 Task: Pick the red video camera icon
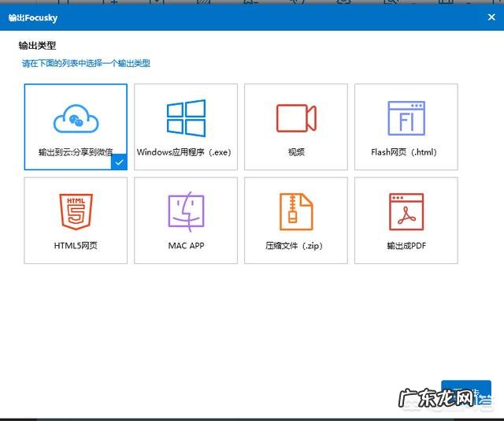point(296,118)
